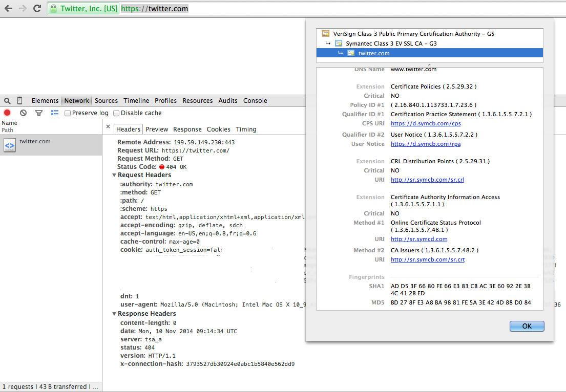The height and width of the screenshot is (392, 566).
Task: Toggle the device mode phone icon
Action: [x=20, y=101]
